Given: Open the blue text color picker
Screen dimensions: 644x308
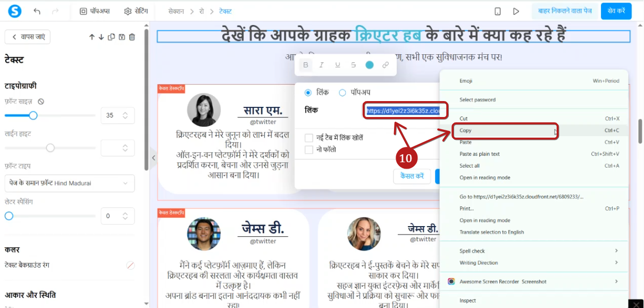Looking at the screenshot, I should [x=370, y=65].
